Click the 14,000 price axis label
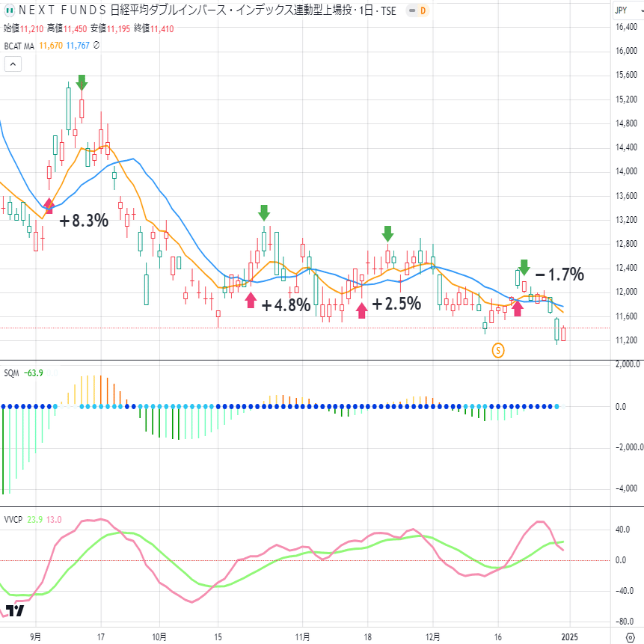The image size is (644, 644). (626, 171)
